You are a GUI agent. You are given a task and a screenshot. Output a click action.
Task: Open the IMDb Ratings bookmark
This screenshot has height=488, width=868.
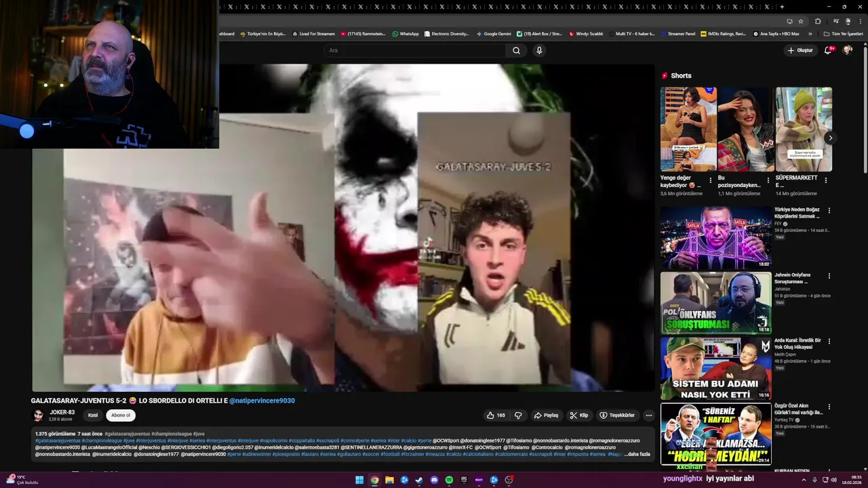click(723, 33)
